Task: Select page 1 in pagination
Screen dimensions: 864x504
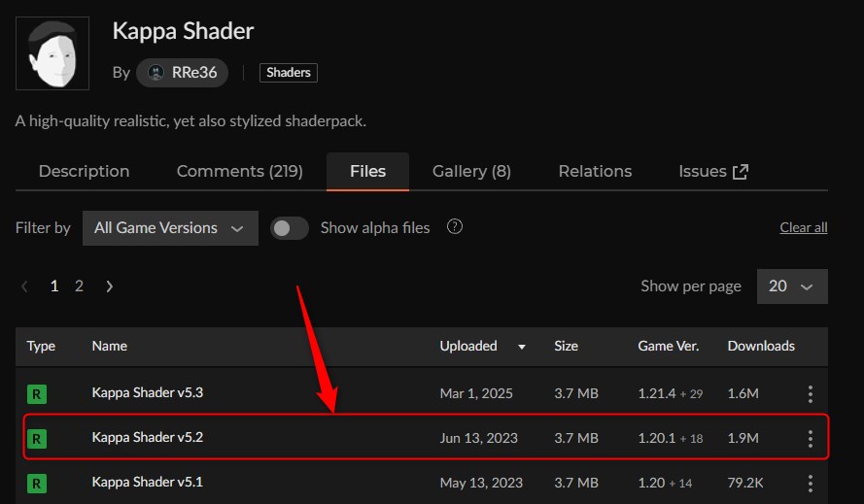Action: click(x=54, y=286)
